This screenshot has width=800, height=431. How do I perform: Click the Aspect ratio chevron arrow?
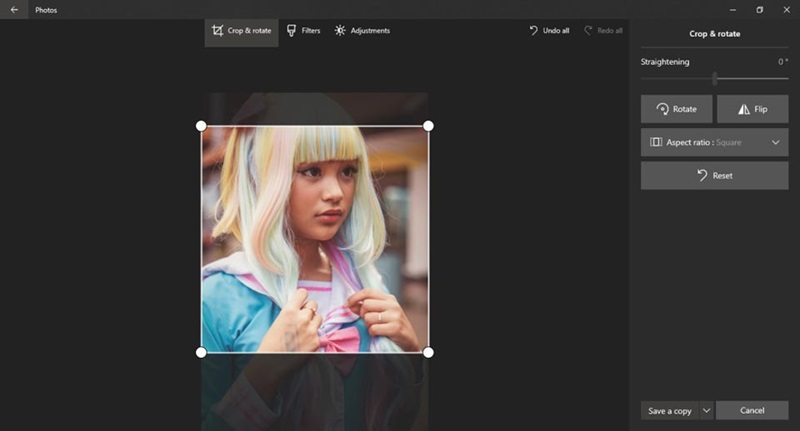775,142
